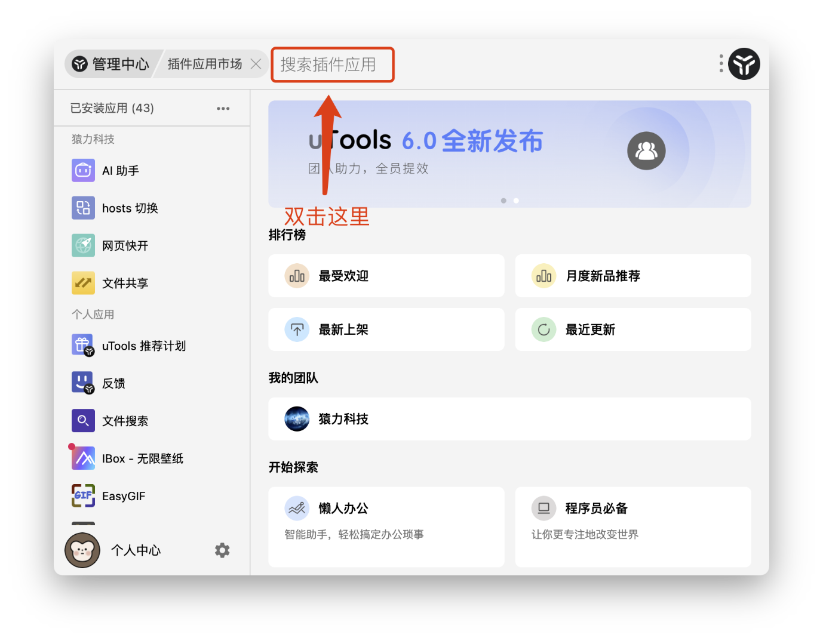This screenshot has height=644, width=823.
Task: Close the 插件应用市场 tab
Action: click(256, 64)
